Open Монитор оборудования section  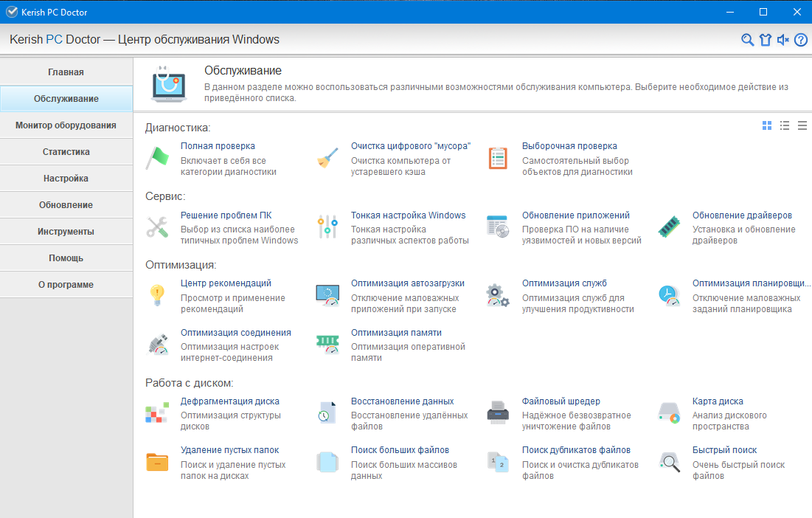[x=66, y=125]
